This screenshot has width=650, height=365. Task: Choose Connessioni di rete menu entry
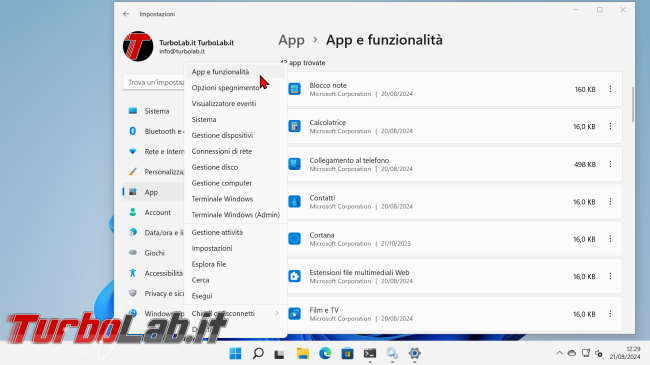235,151
